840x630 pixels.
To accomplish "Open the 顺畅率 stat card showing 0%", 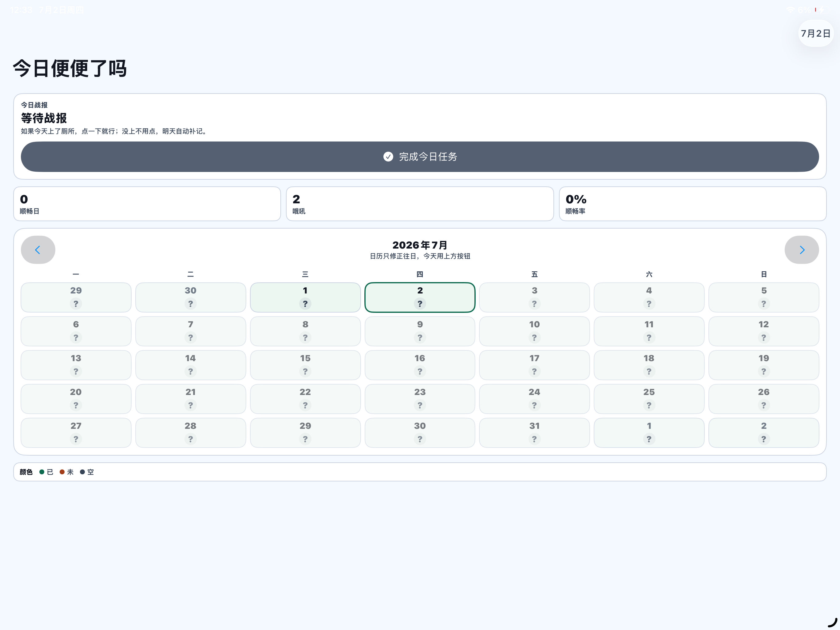I will (693, 204).
